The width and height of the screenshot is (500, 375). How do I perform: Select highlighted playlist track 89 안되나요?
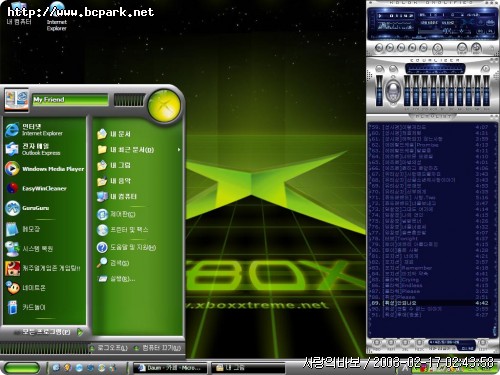[x=430, y=303]
